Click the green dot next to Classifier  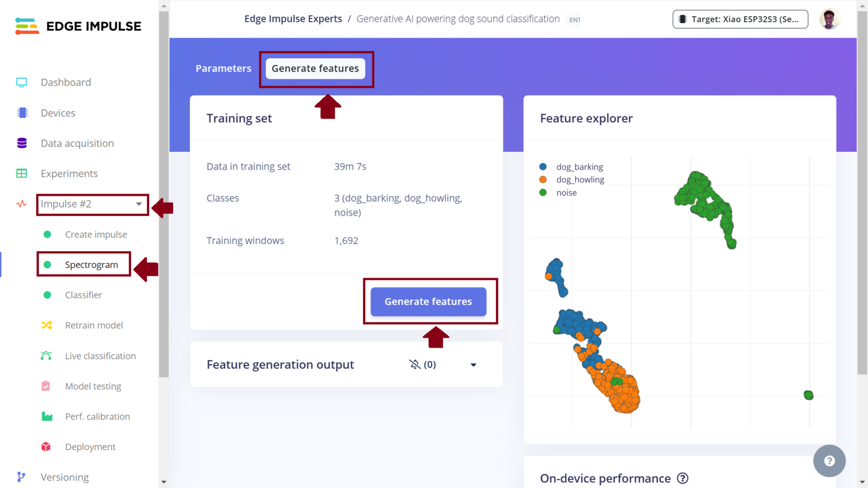[x=47, y=295]
